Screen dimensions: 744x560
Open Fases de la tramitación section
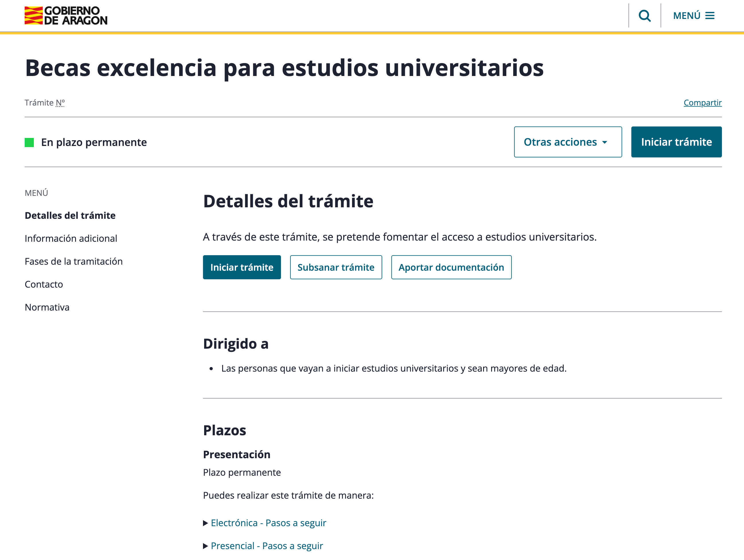tap(73, 261)
